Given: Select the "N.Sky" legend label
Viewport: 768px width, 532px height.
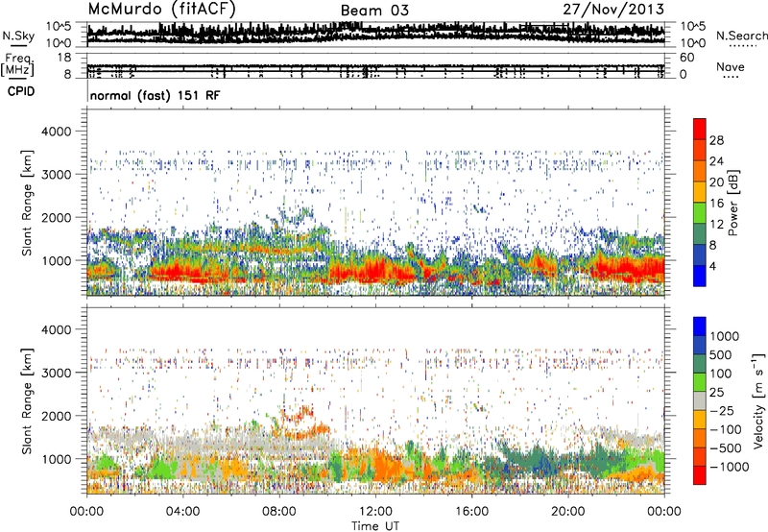Looking at the screenshot, I should coord(18,36).
